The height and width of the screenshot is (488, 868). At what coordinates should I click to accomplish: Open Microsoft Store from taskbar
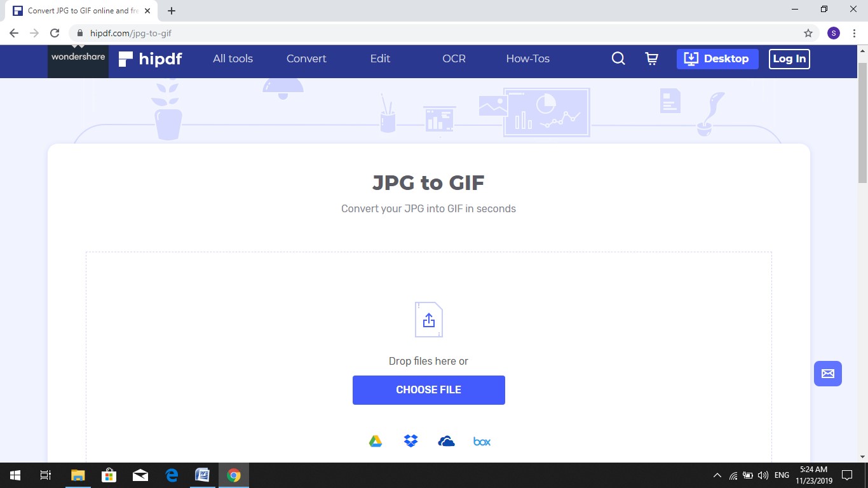[x=109, y=475]
